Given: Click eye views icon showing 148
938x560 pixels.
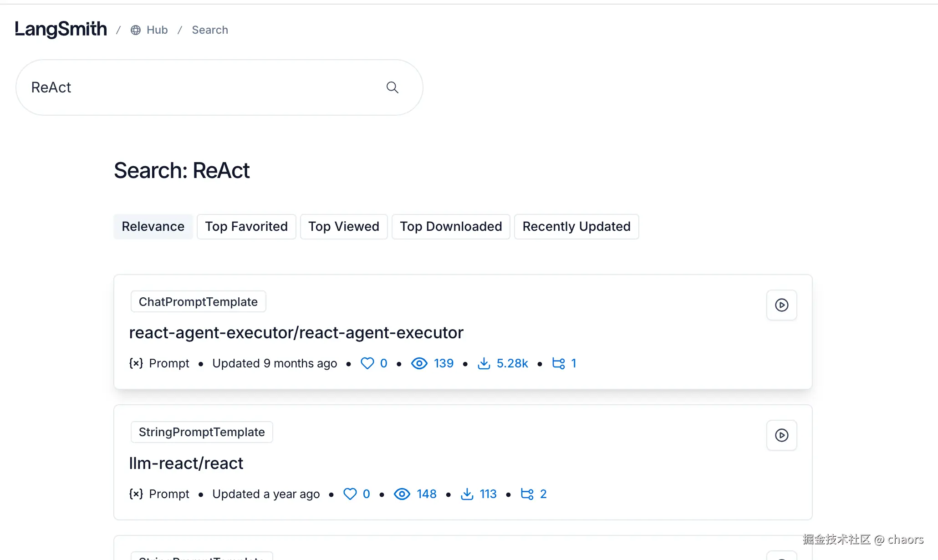Looking at the screenshot, I should click(402, 494).
